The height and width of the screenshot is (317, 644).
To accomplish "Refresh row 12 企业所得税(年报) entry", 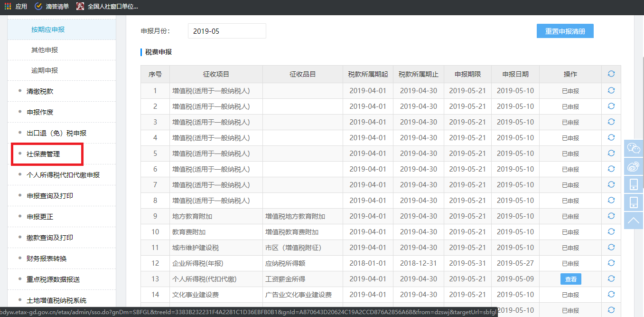I will 611,263.
